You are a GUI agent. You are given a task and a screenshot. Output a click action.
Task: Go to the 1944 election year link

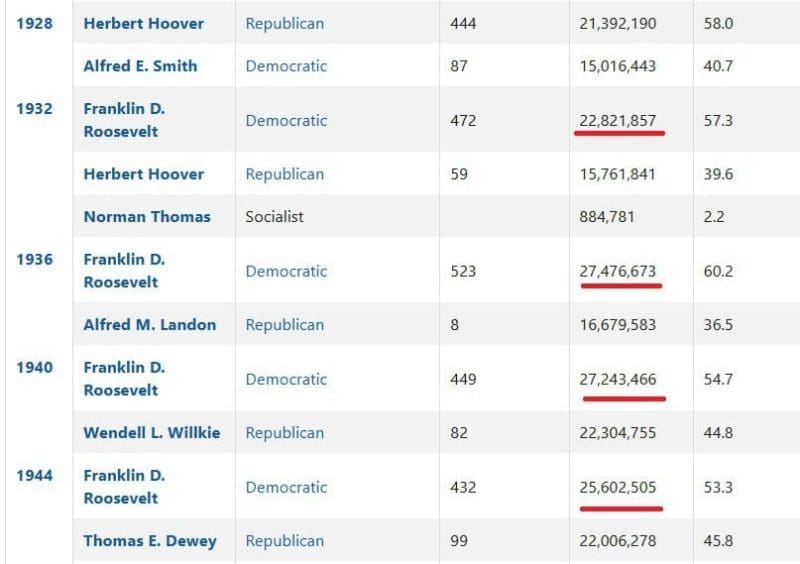(34, 475)
